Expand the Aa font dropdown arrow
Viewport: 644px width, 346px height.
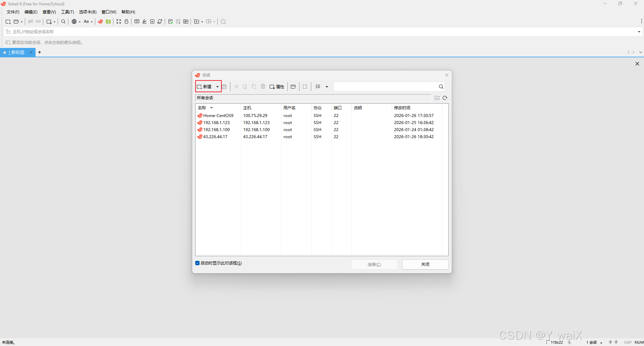point(92,22)
